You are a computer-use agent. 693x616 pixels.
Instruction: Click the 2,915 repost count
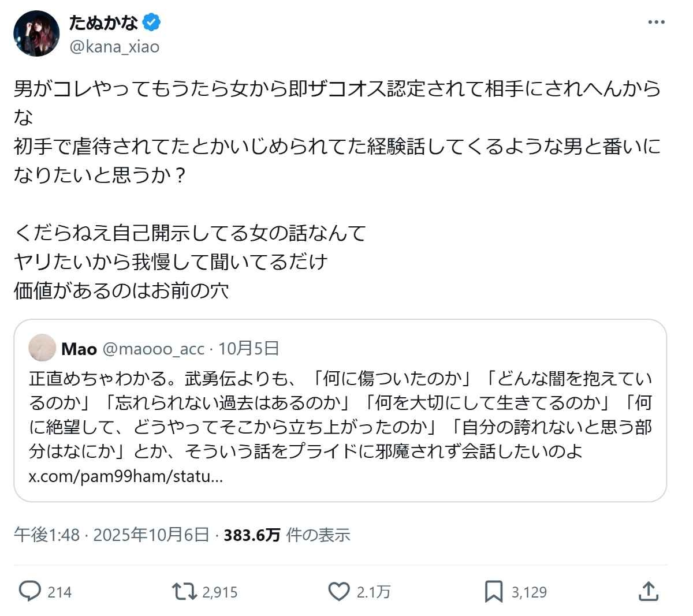tap(220, 592)
